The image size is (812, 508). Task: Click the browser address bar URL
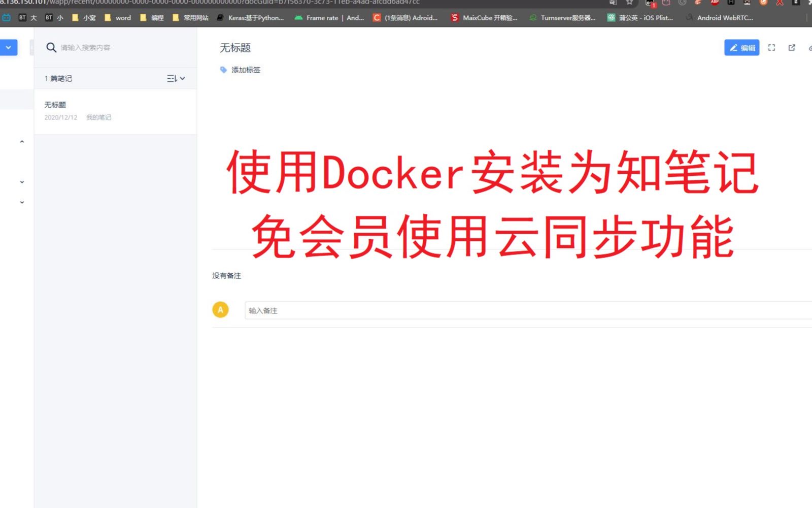click(210, 2)
